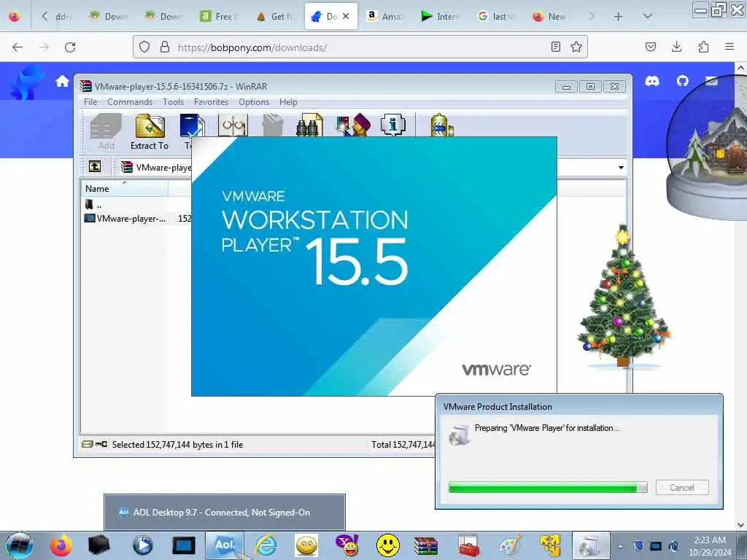Click the View (glasses) icon in WinRAR toolbar
Screen dimensions: 747x560
[x=233, y=125]
